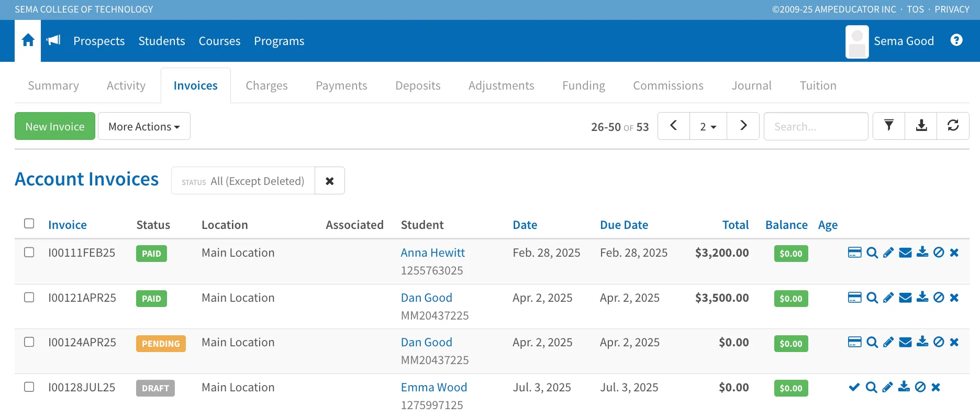Edit invoice I00124APR25 with the pencil icon
Image resolution: width=980 pixels, height=417 pixels.
pos(888,343)
